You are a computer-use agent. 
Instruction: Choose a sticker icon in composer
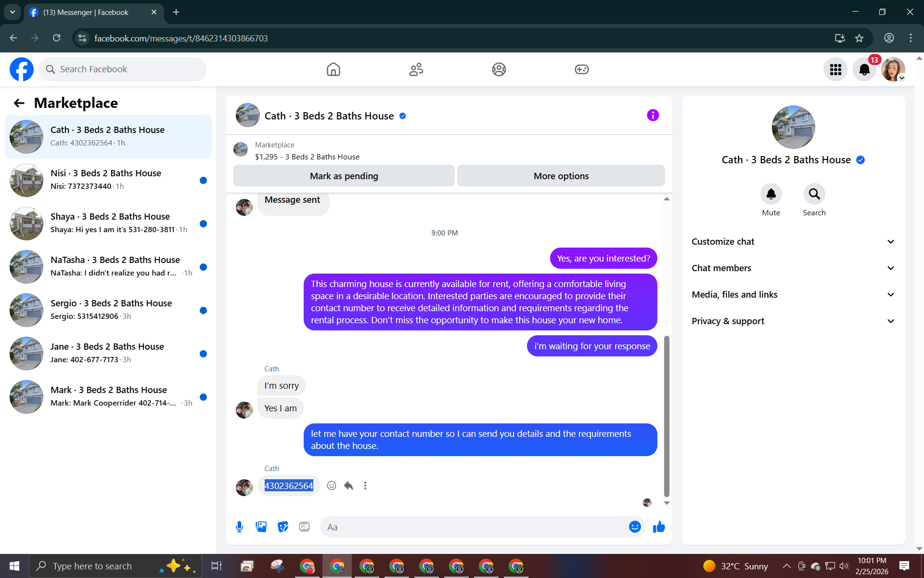pos(283,527)
